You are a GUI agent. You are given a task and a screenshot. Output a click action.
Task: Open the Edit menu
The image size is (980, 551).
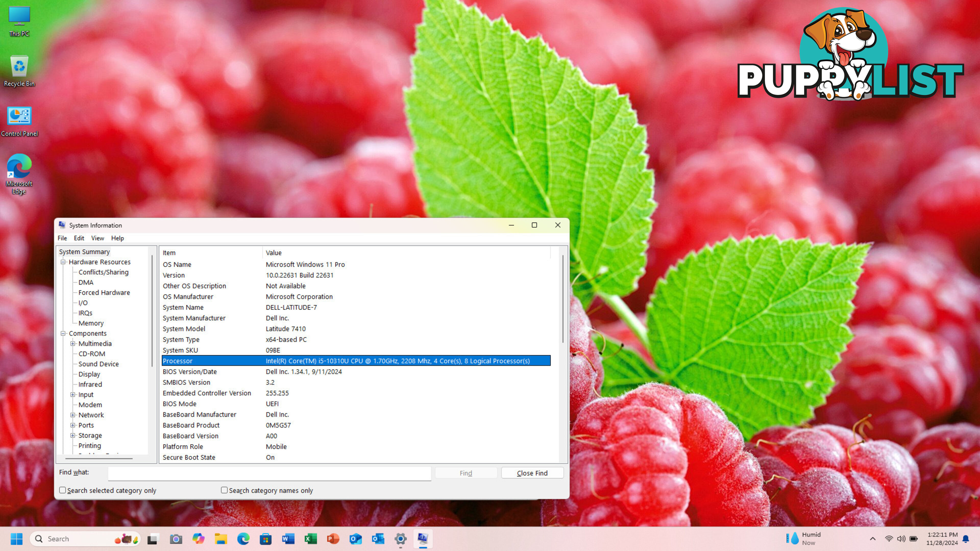[x=79, y=238]
